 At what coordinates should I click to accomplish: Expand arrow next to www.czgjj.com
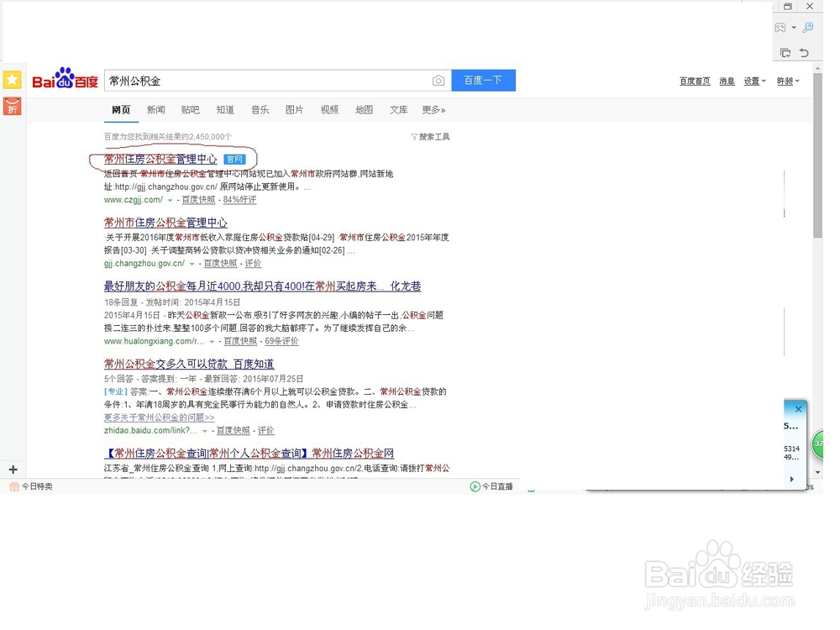(x=170, y=201)
